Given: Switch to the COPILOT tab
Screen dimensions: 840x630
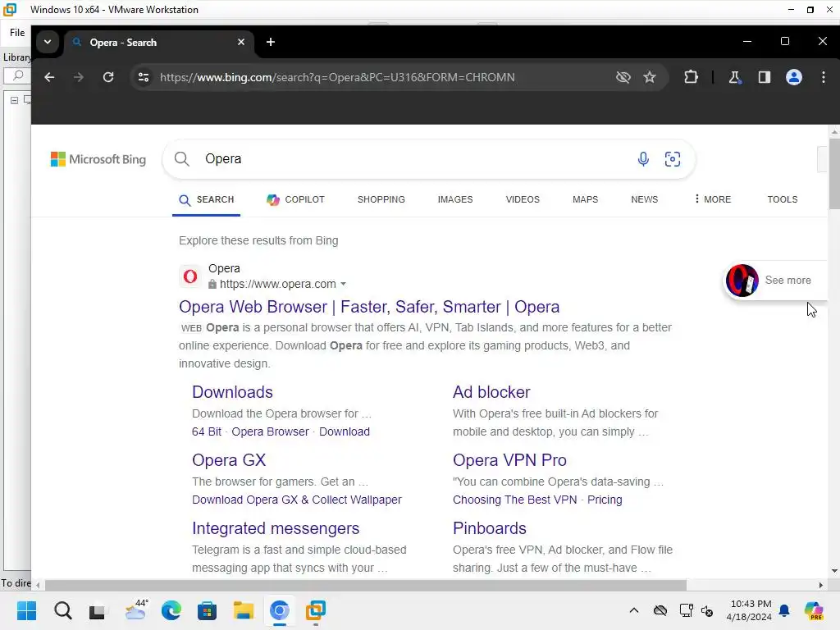Looking at the screenshot, I should pyautogui.click(x=295, y=199).
